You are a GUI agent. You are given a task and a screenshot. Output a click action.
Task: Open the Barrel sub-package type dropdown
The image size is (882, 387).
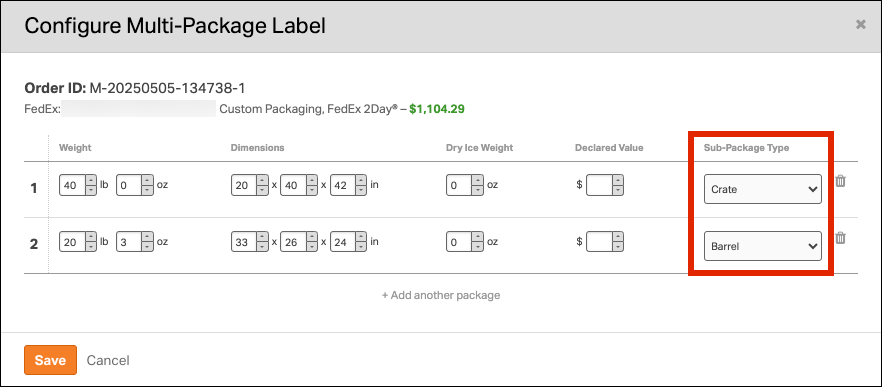coord(763,246)
